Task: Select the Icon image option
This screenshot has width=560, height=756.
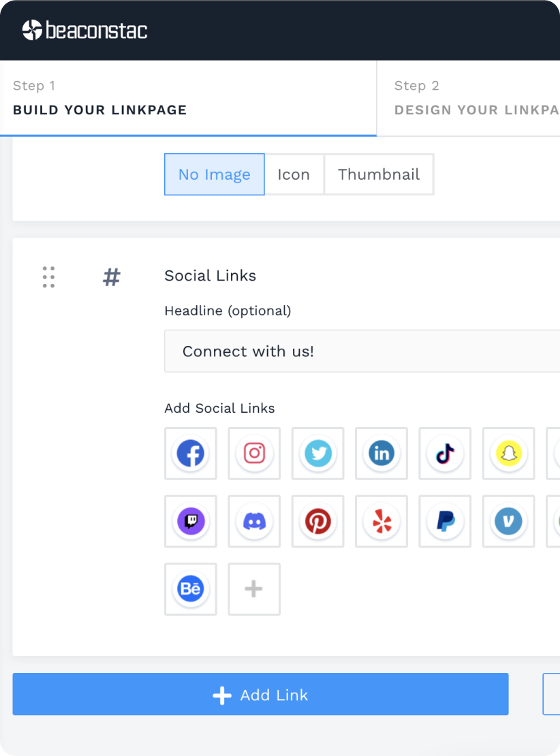Action: [x=294, y=174]
